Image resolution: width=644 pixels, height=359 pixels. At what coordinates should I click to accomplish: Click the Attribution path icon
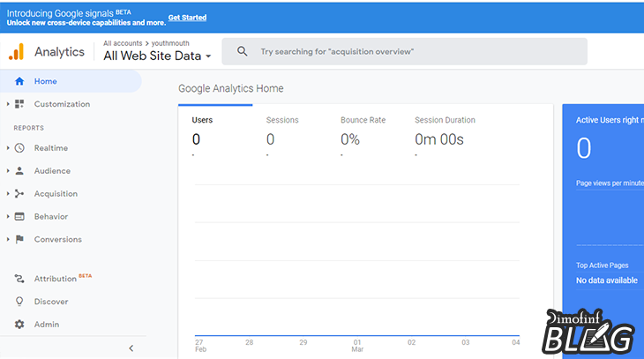[x=19, y=279]
